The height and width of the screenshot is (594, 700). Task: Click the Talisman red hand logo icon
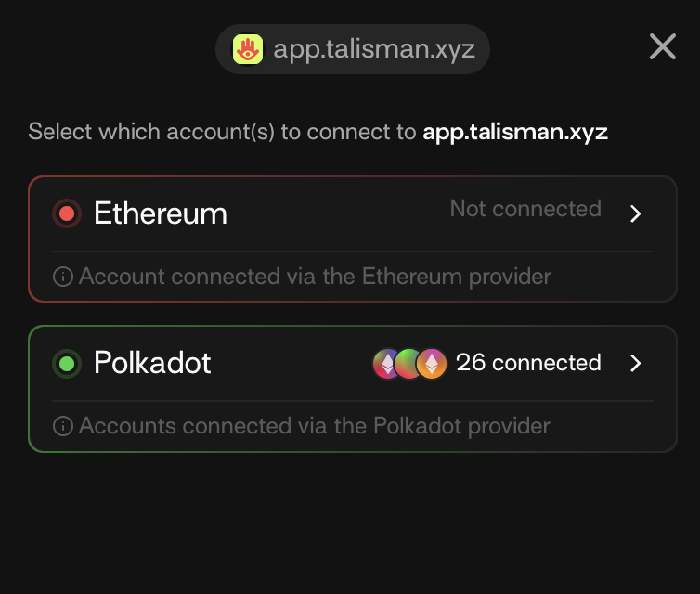point(247,49)
